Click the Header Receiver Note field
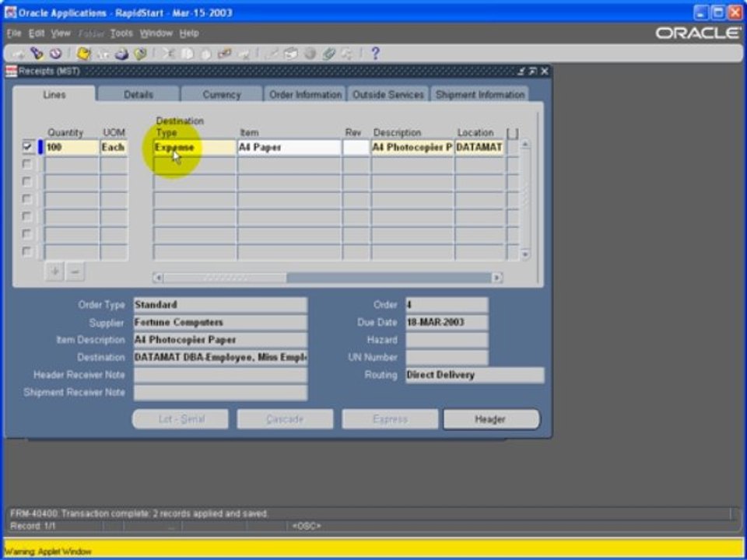The width and height of the screenshot is (747, 560). [x=220, y=375]
